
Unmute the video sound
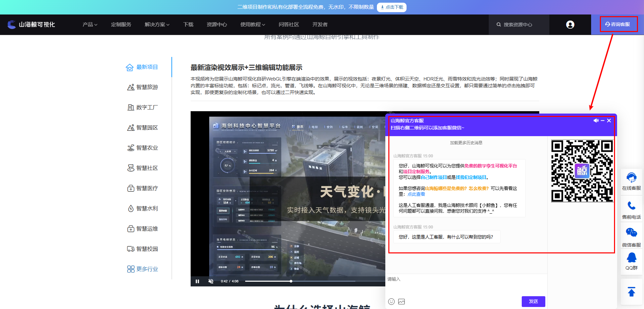click(x=211, y=281)
